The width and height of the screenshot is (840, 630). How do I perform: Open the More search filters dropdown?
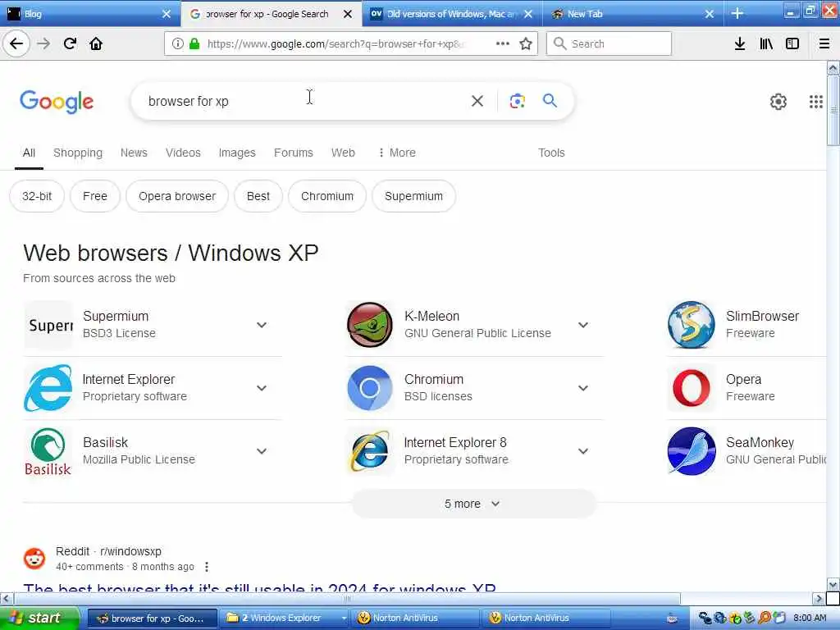pos(397,153)
